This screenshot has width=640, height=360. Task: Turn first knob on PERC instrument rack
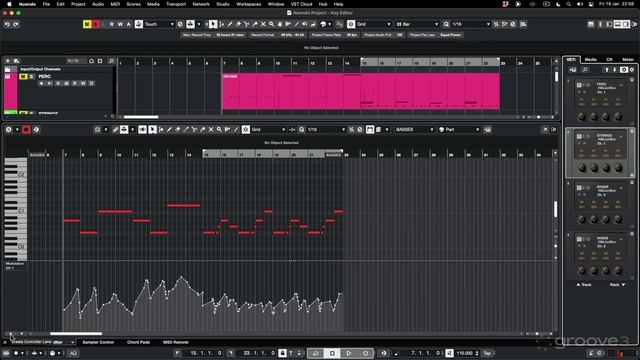click(582, 117)
